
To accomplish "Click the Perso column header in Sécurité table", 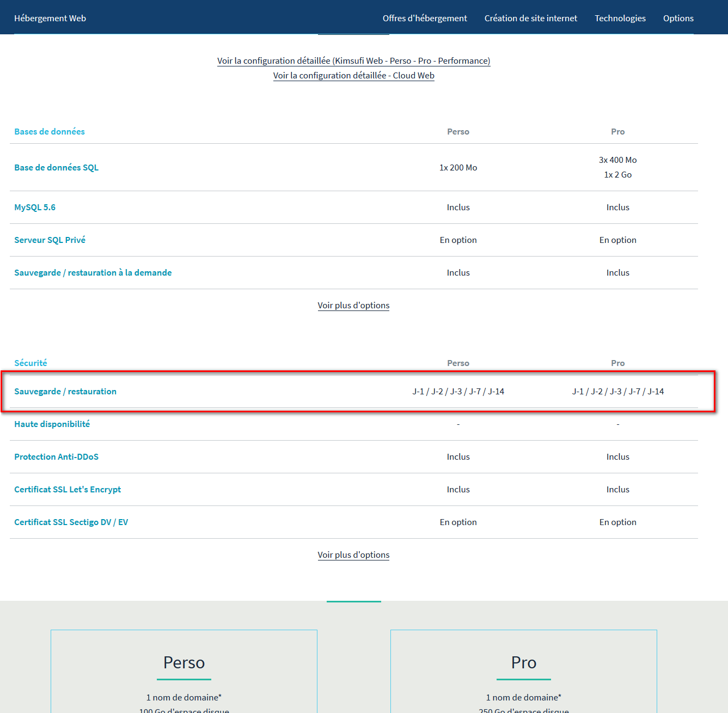I will click(458, 363).
